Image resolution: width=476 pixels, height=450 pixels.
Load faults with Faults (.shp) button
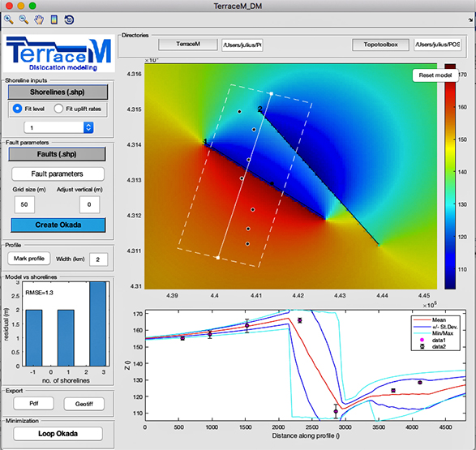click(x=57, y=154)
